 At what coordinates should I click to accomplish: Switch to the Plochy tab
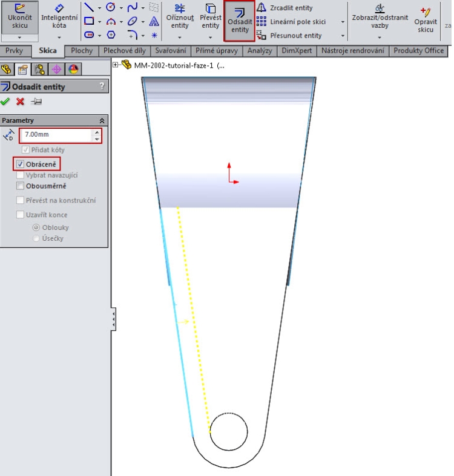click(82, 51)
